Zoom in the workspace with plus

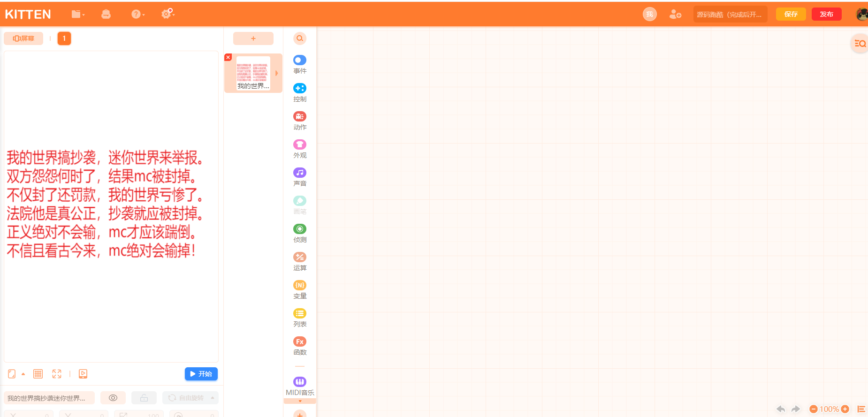pyautogui.click(x=845, y=409)
